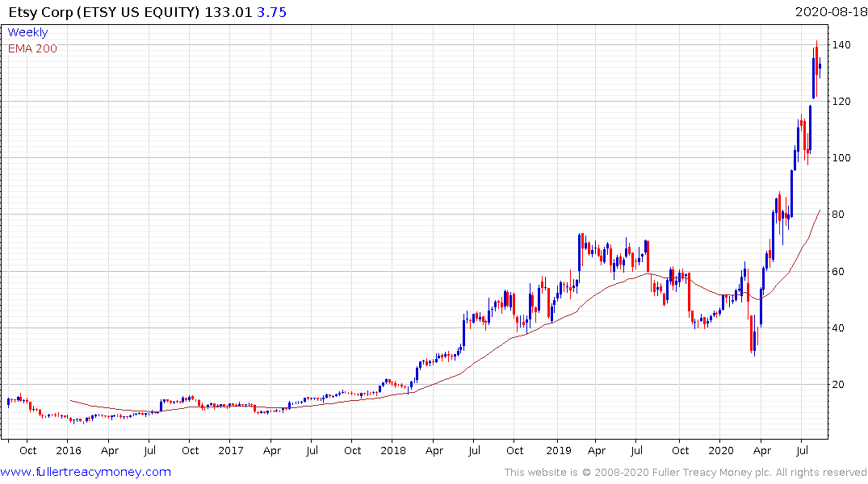Screen dimensions: 868x484
Task: Open the www.fullertreacymoney.com link
Action: pyautogui.click(x=86, y=472)
